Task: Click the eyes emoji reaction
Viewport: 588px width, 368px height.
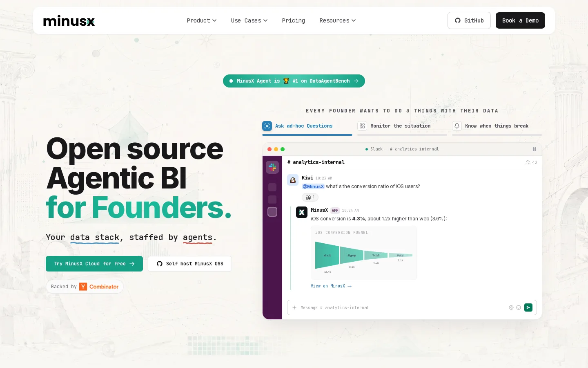Action: [310, 197]
